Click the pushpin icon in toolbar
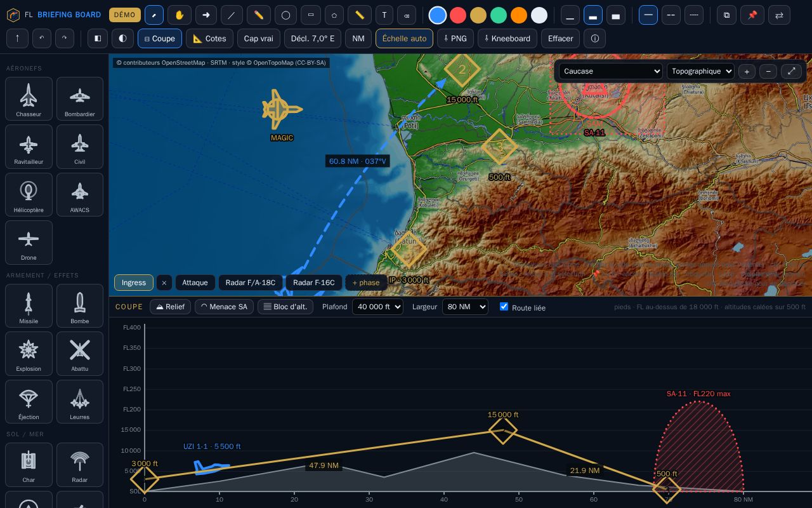Screen dimensions: 812x508 (x=752, y=15)
